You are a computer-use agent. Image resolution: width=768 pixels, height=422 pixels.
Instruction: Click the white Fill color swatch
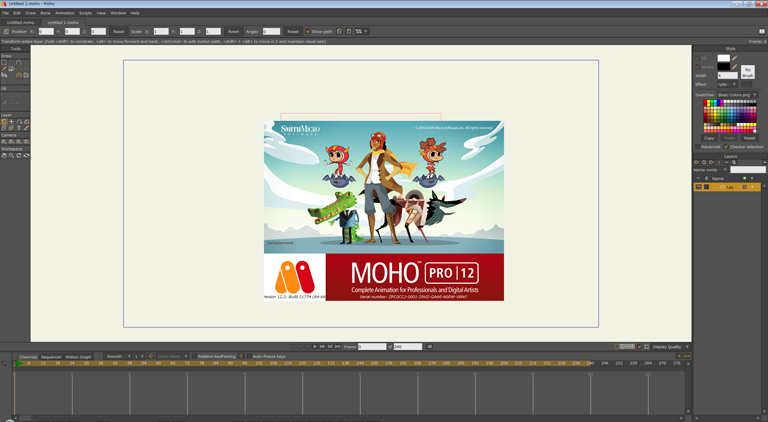(x=723, y=58)
